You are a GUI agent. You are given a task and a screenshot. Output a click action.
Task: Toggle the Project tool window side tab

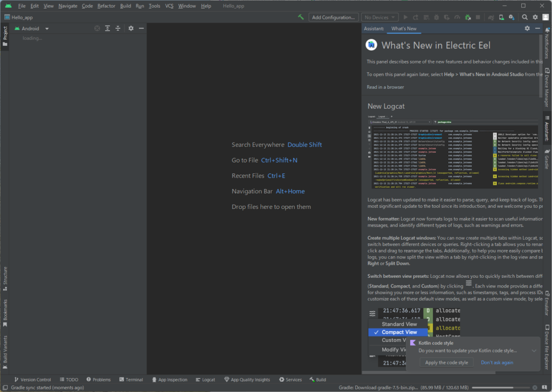click(5, 37)
